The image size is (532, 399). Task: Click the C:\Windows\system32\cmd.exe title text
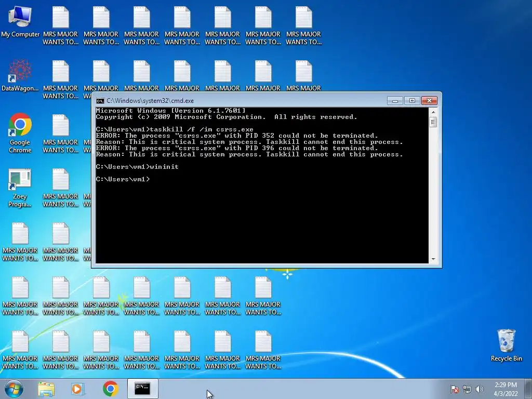150,101
